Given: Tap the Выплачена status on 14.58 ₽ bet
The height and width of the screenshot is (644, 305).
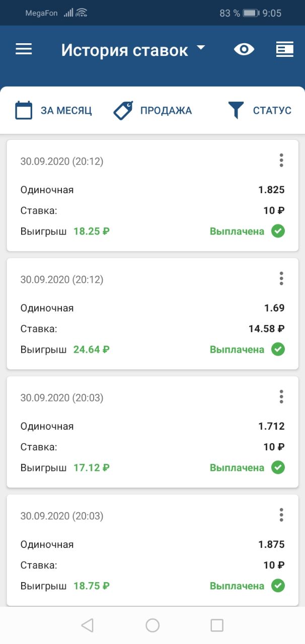Looking at the screenshot, I should click(237, 350).
